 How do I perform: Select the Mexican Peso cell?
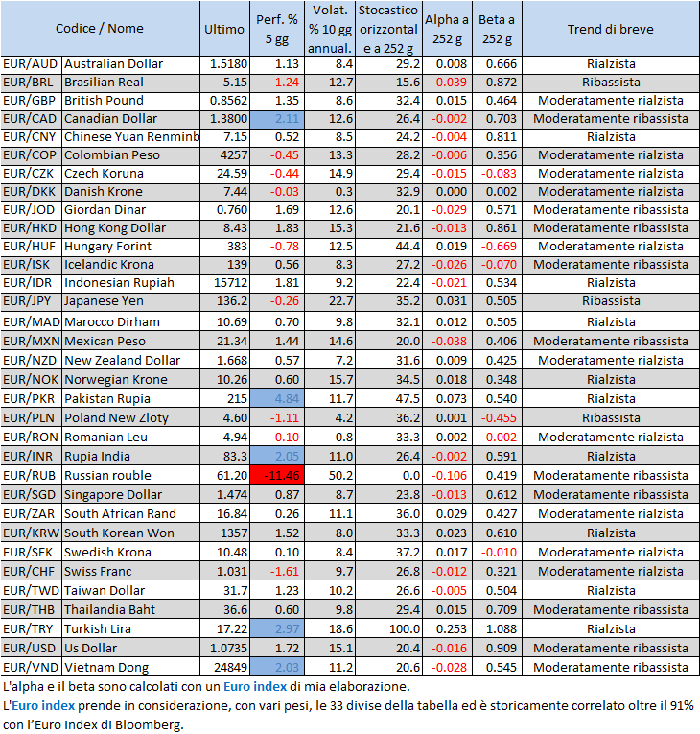click(131, 342)
